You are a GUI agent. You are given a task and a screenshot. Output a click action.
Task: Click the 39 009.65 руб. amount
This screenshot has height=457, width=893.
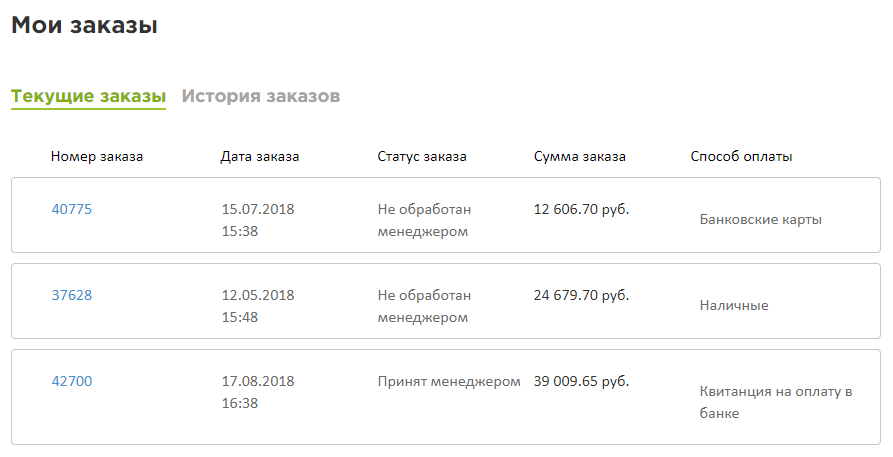coord(581,382)
